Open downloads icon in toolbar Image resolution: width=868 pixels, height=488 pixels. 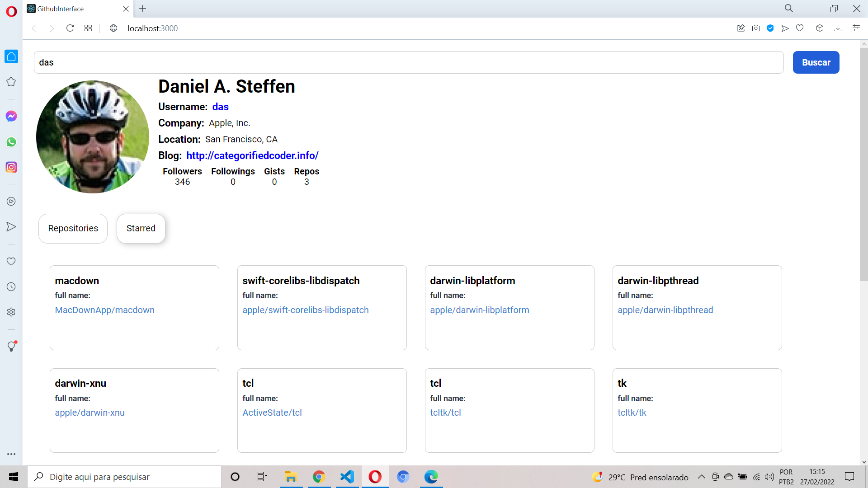click(838, 28)
